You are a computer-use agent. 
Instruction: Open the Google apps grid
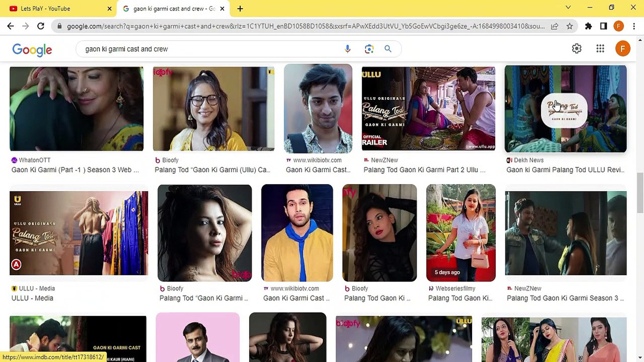point(600,49)
